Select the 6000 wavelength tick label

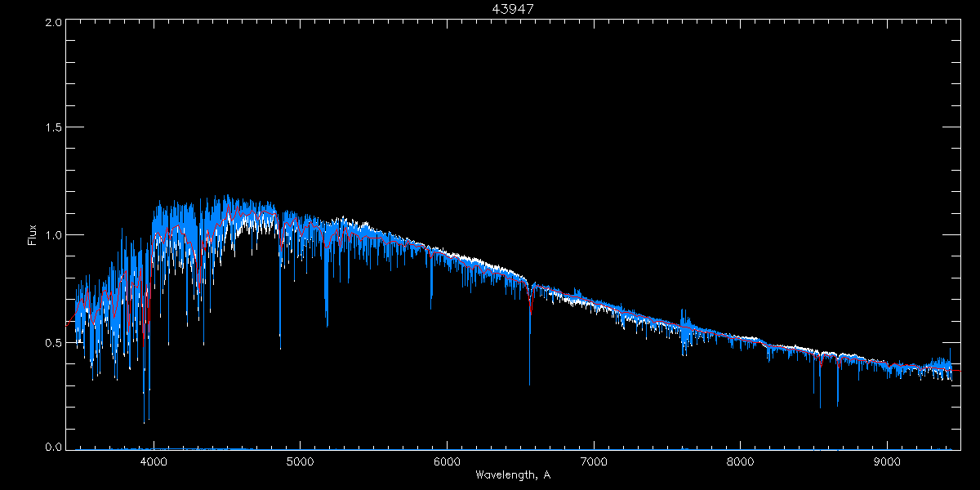point(447,461)
